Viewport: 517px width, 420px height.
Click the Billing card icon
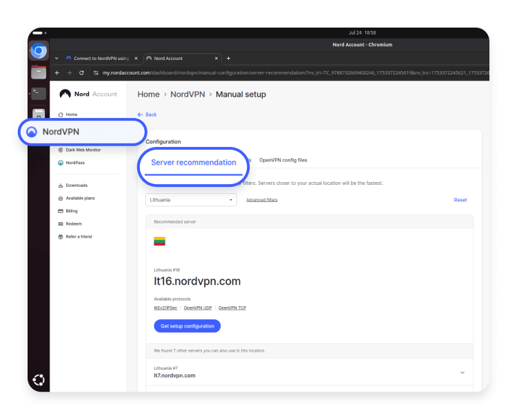61,211
